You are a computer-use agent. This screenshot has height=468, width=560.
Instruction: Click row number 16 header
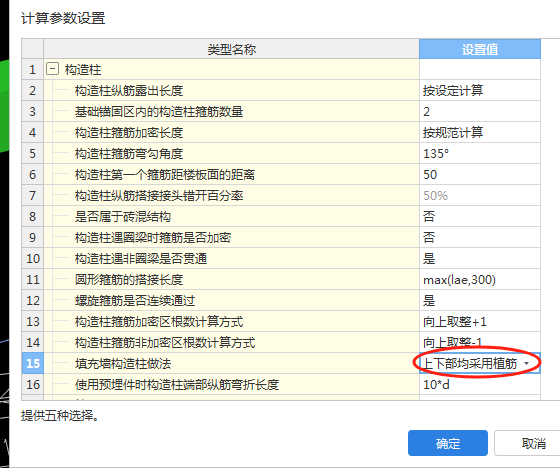[x=32, y=385]
